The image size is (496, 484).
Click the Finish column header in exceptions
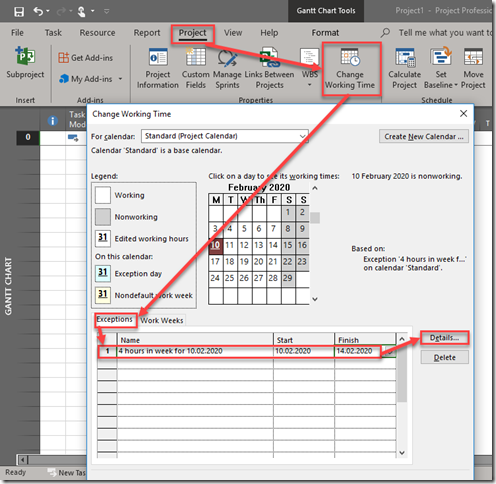[365, 340]
